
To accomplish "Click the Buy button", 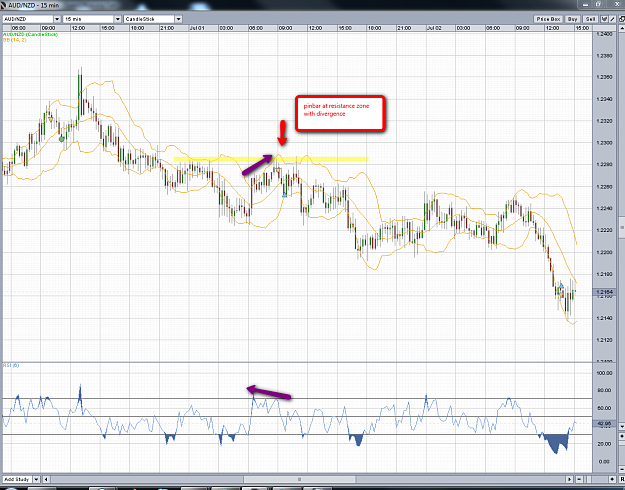I will pyautogui.click(x=572, y=19).
